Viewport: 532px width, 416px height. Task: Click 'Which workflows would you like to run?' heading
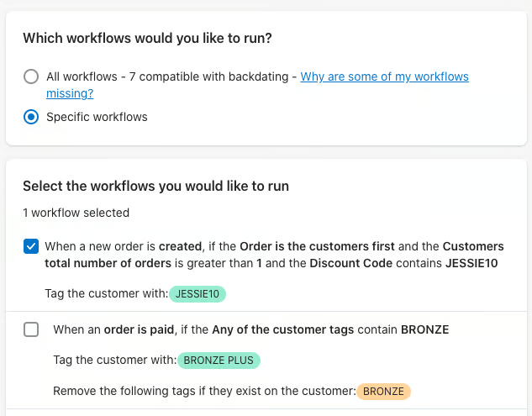[x=147, y=38]
